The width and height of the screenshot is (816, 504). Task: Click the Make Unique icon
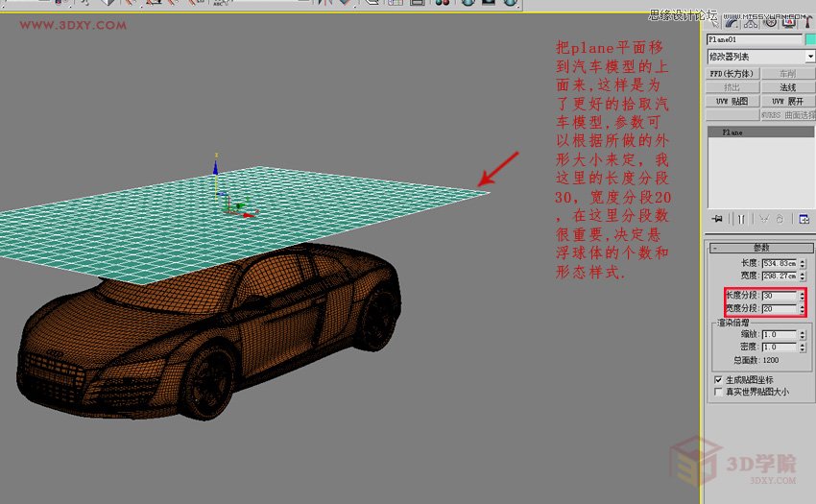(763, 219)
